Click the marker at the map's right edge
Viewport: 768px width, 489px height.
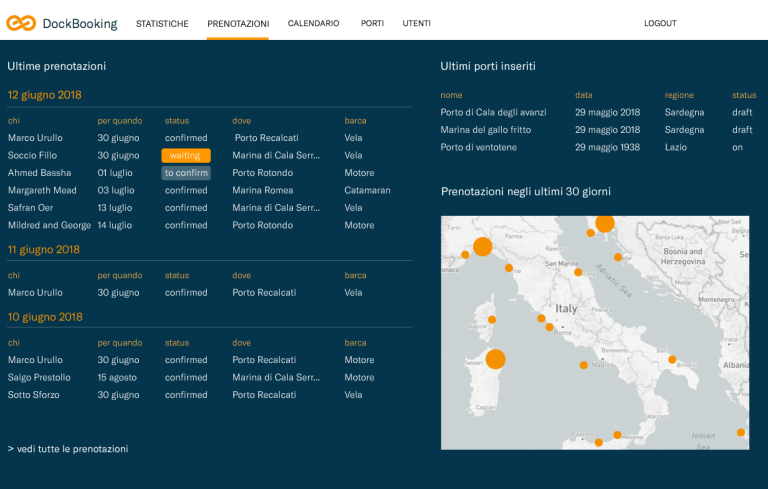(x=740, y=432)
